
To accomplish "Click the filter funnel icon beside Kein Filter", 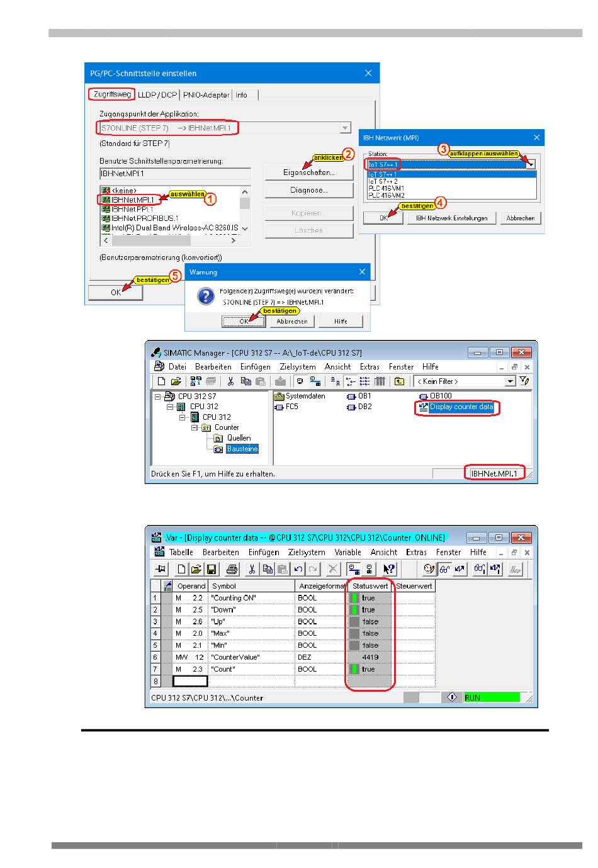I will (x=524, y=381).
